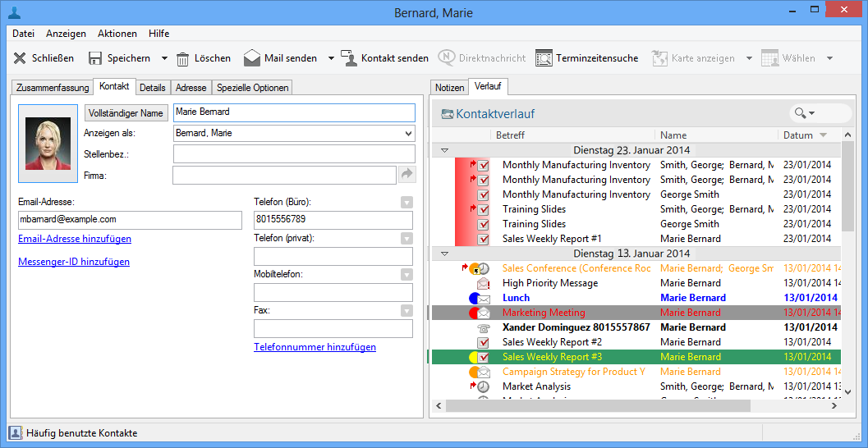Viewport: 868px width, 448px height.
Task: Click the right arrow of the horizontal scrollbar
Action: pyautogui.click(x=834, y=405)
